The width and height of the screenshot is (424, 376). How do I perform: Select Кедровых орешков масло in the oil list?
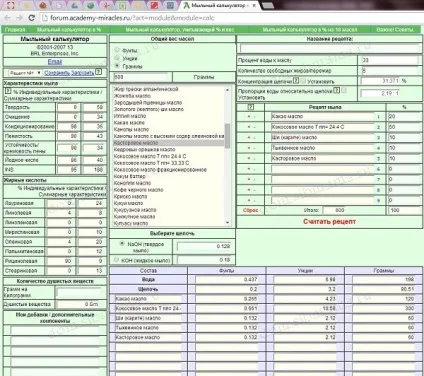(x=169, y=149)
